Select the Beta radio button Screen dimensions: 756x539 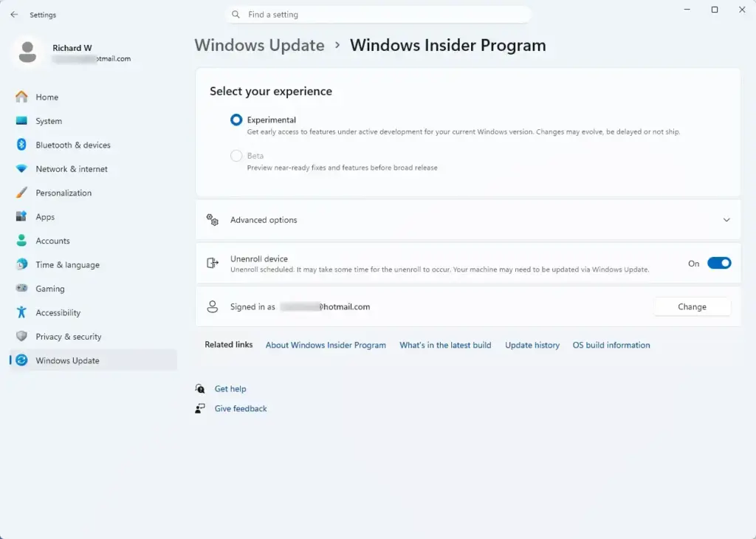(x=236, y=156)
